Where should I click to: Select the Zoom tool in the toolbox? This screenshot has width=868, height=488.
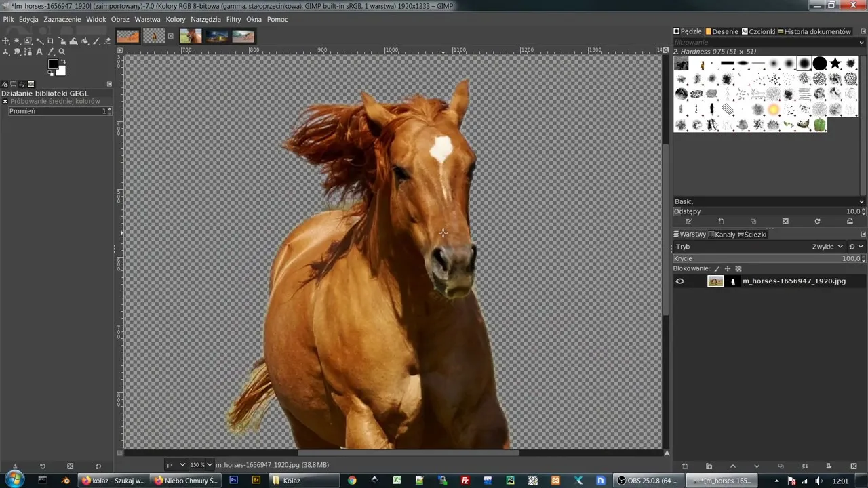62,52
